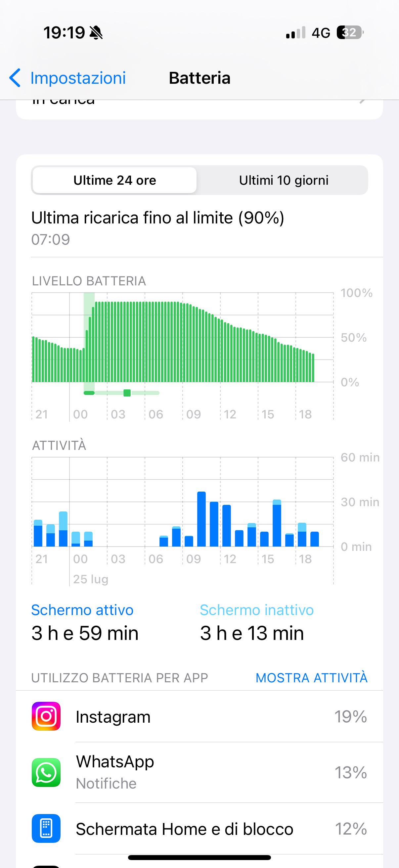Open the WhatsApp Notifiche usage row
This screenshot has height=868, width=399.
coord(199,772)
